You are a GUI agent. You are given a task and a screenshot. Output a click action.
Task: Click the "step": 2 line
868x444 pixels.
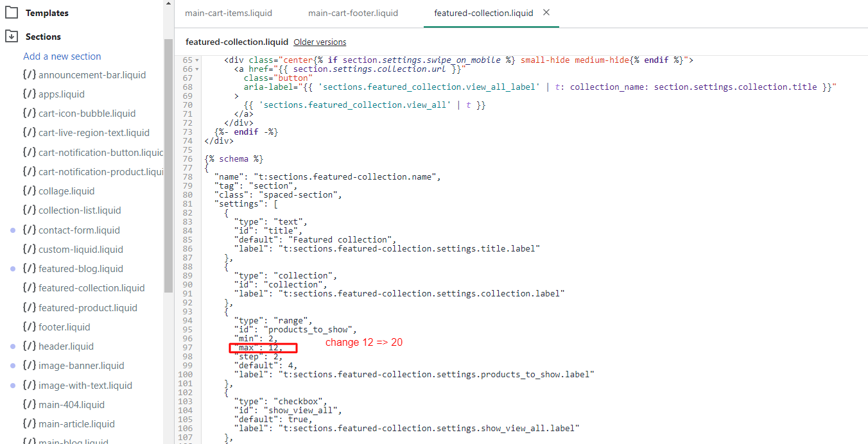(258, 357)
